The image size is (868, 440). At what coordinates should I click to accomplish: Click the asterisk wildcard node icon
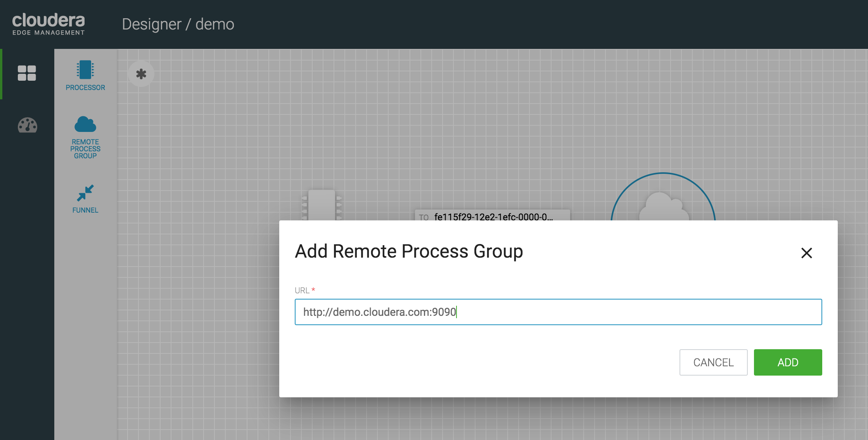click(141, 74)
